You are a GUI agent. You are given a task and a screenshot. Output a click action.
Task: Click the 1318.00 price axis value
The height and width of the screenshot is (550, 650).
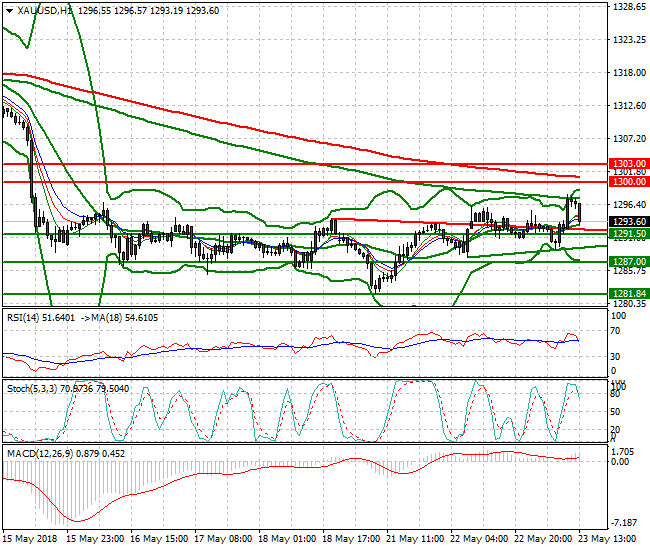(x=629, y=73)
